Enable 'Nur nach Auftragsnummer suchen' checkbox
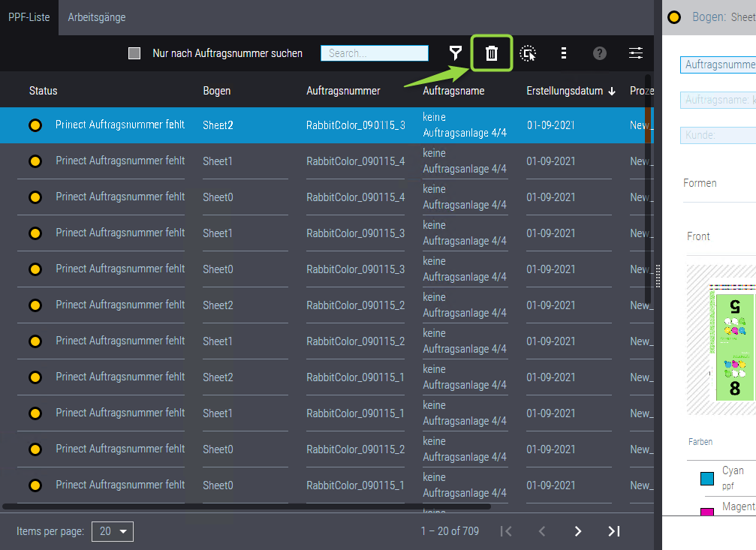 coord(134,53)
